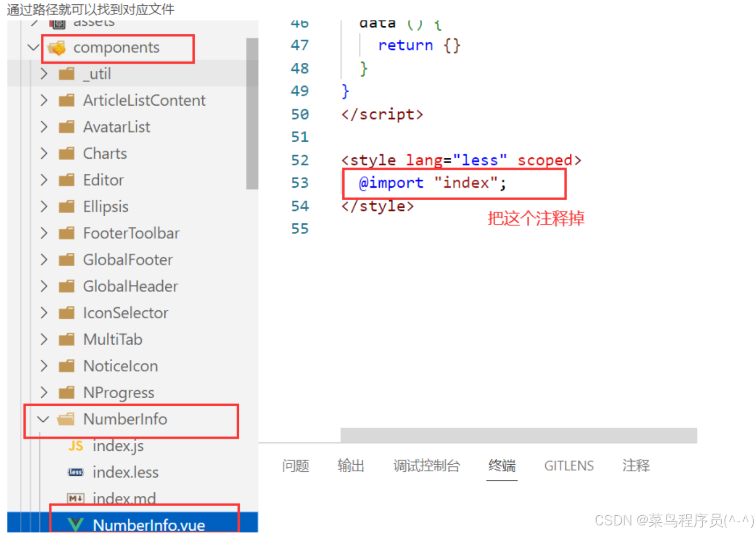
Task: Expand the Ellipsis folder chevron
Action: (44, 207)
